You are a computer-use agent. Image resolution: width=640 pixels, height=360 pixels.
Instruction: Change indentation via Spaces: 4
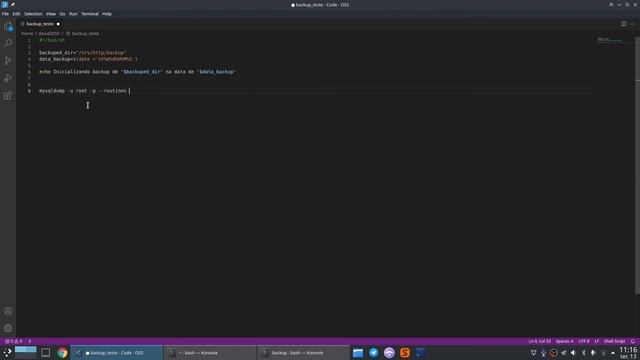click(x=564, y=341)
